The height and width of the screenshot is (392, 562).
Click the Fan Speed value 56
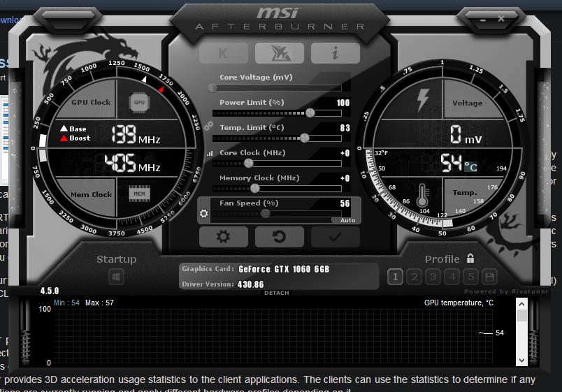pos(345,203)
